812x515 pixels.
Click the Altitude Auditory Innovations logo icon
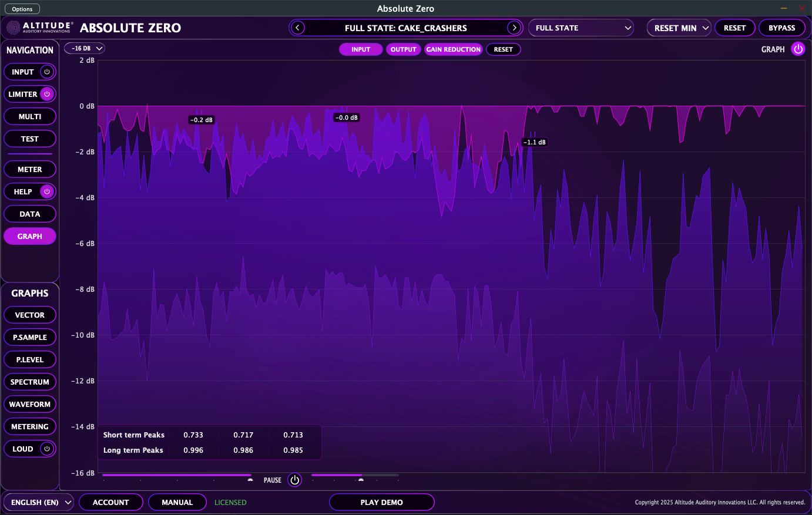(13, 27)
